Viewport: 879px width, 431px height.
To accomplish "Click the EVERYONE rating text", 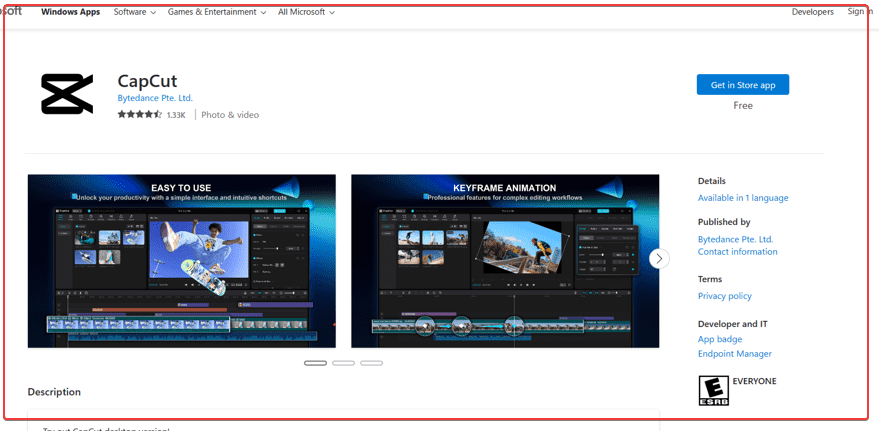I will [x=755, y=381].
